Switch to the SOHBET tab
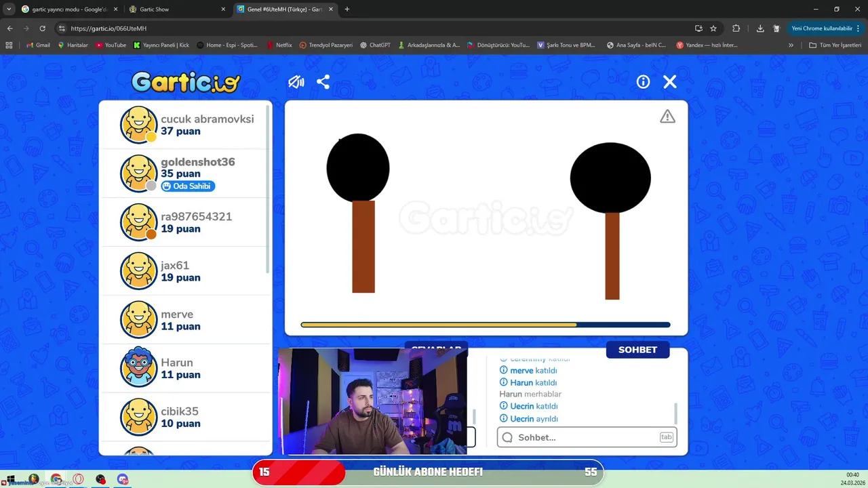This screenshot has height=488, width=868. (x=637, y=350)
